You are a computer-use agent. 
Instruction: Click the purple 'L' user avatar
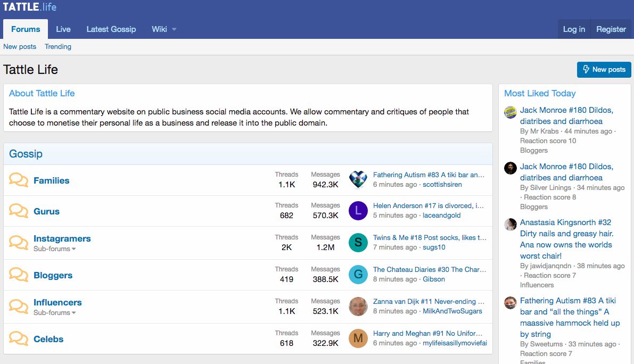(358, 211)
